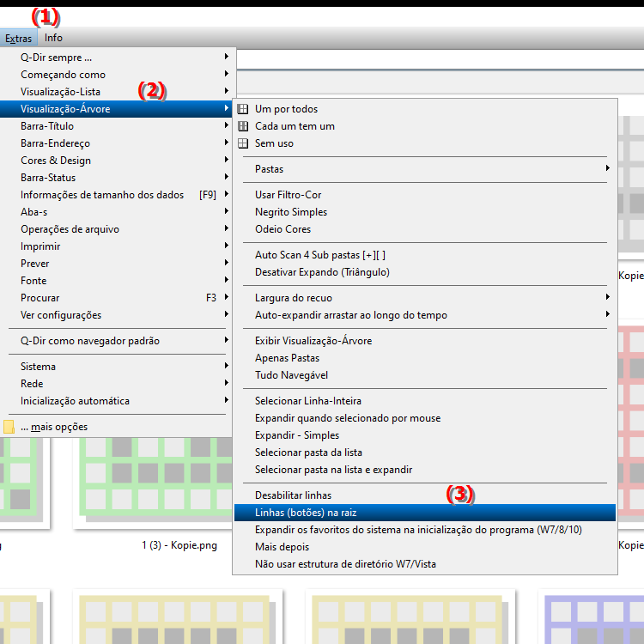
Task: Click the folder icon beside '... mais opções'
Action: (x=9, y=427)
